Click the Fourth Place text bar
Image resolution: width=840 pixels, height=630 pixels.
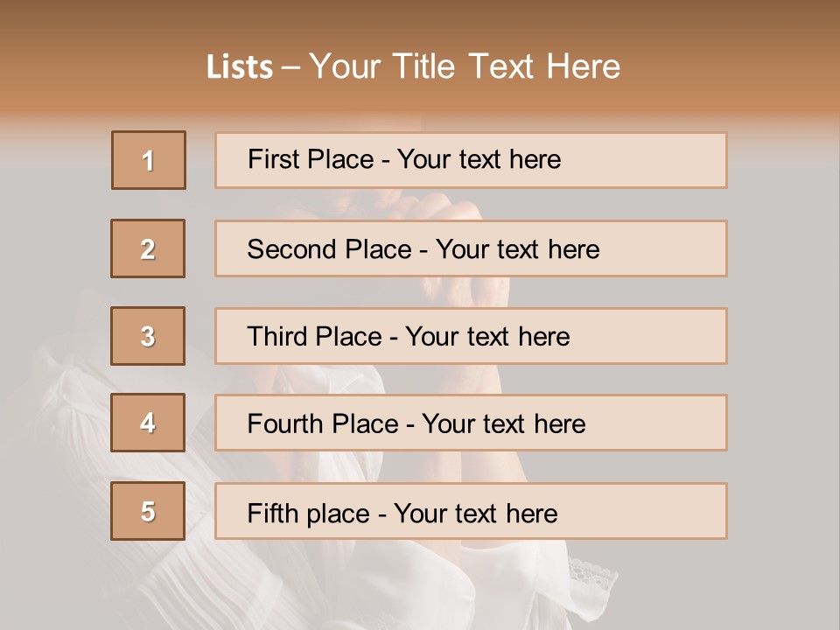pyautogui.click(x=471, y=423)
